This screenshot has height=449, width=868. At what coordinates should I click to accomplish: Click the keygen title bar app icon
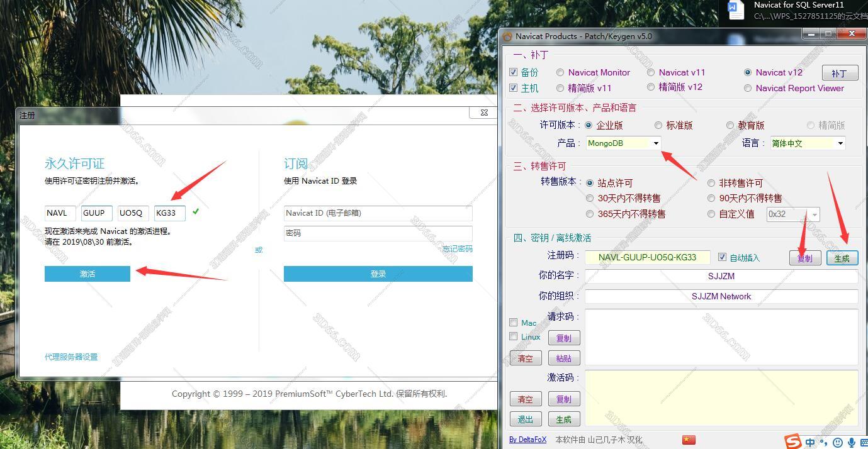(x=507, y=36)
